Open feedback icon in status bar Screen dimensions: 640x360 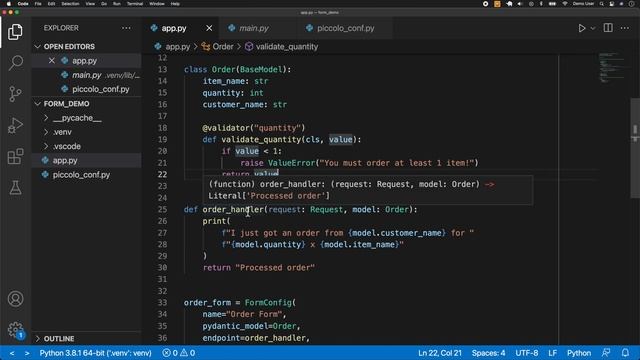[x=606, y=353]
